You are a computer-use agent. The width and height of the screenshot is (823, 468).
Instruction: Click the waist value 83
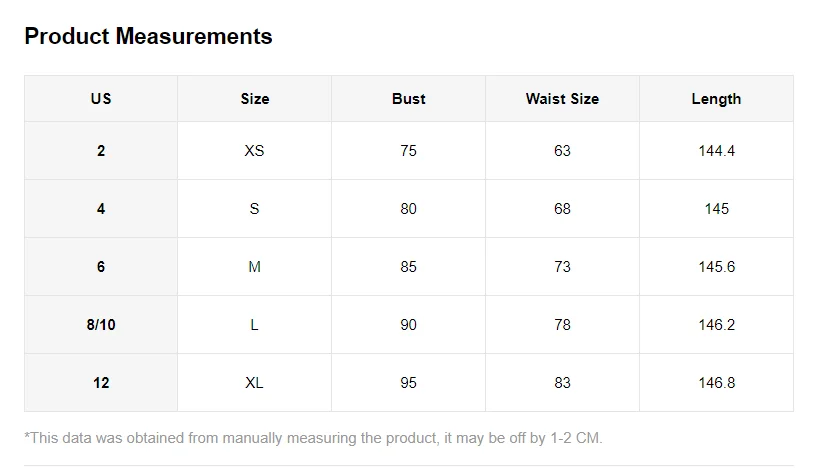[x=562, y=383]
